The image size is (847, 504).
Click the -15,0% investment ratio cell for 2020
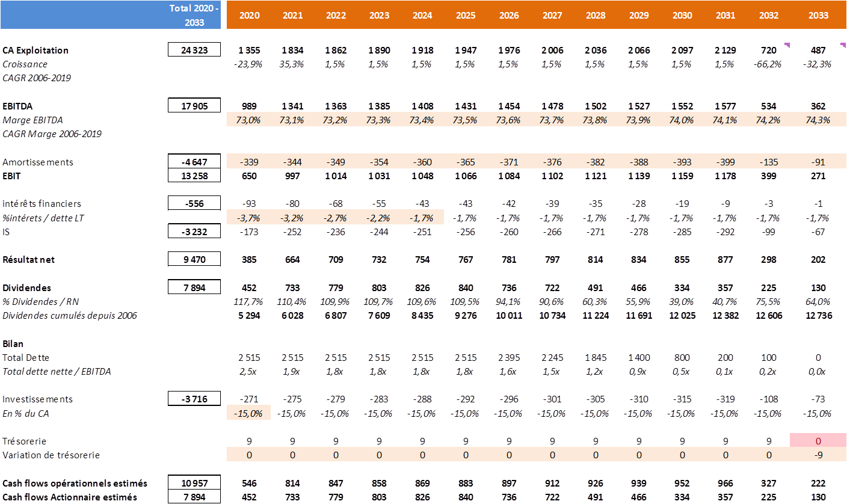249,413
